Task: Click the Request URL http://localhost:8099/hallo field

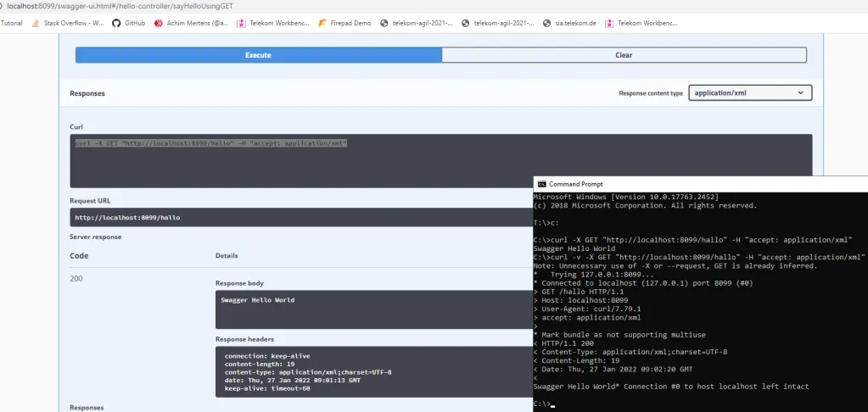Action: tap(301, 217)
